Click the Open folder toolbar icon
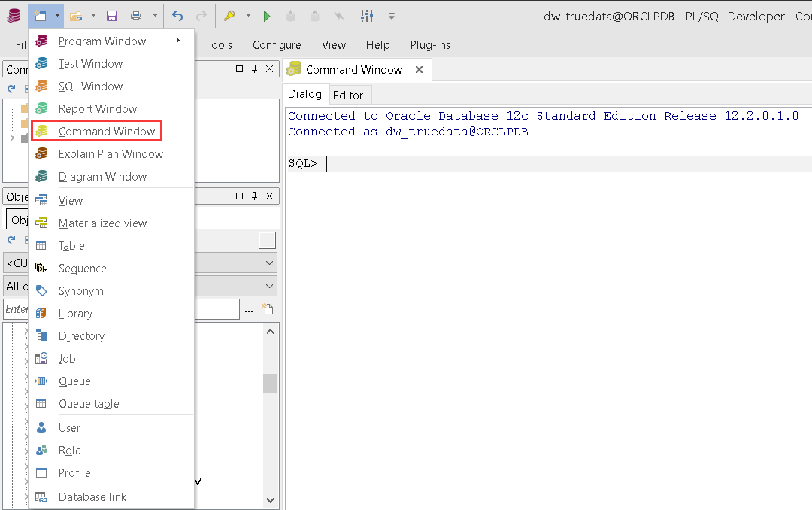The image size is (812, 510). coord(76,16)
